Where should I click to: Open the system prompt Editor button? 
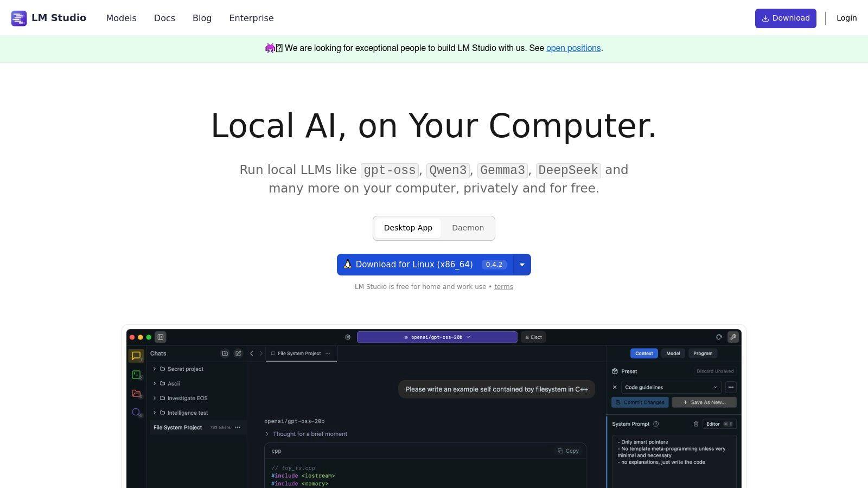coord(719,424)
